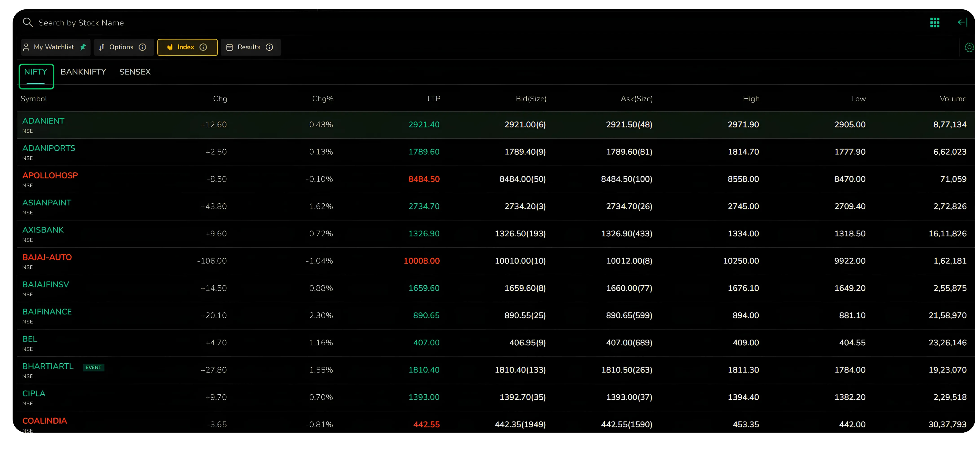Click the volume 23,26,146 for BEL
Viewport: 980px width, 449px height.
click(x=947, y=343)
